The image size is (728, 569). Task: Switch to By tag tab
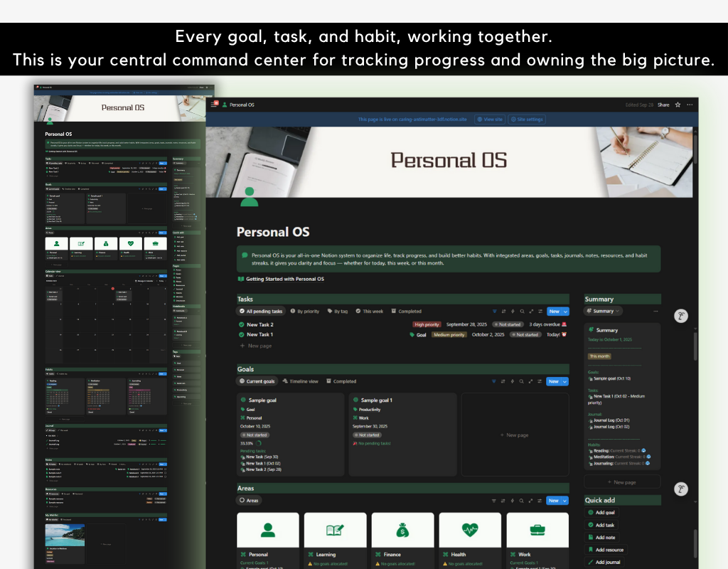point(338,312)
